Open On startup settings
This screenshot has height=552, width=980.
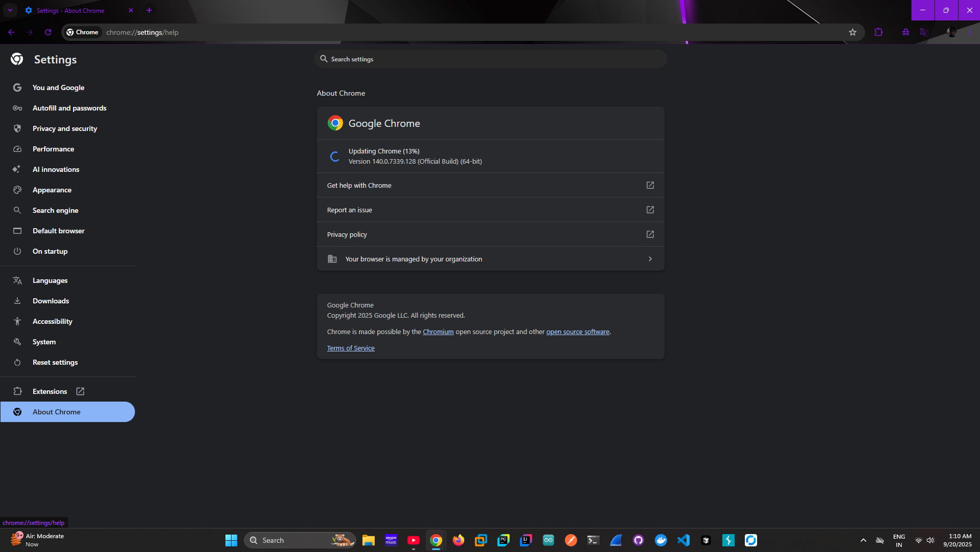point(67,251)
